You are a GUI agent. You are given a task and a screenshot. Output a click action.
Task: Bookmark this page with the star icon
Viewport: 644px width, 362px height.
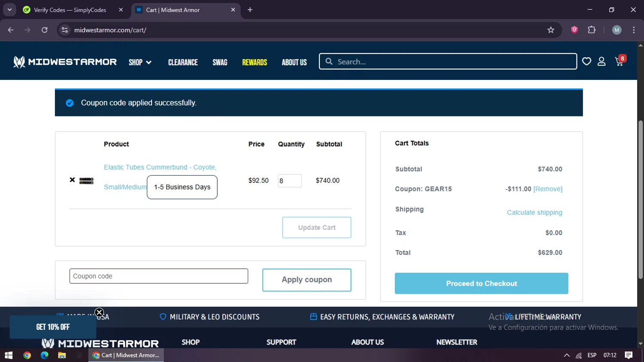point(551,30)
